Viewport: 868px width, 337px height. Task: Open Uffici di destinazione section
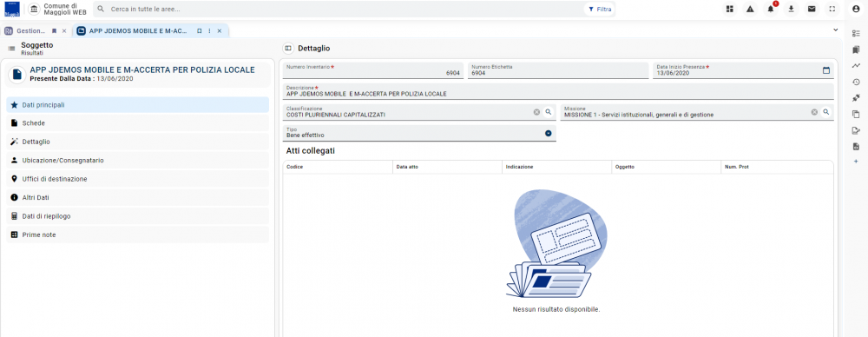coord(137,179)
